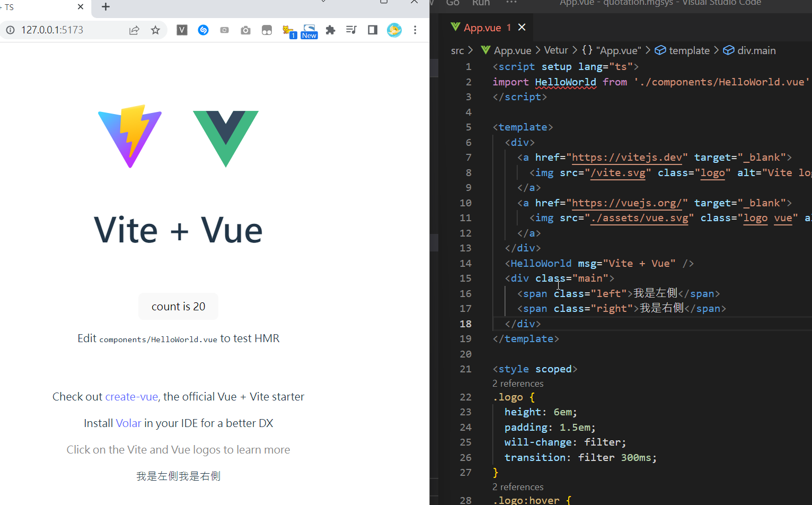Image resolution: width=812 pixels, height=505 pixels.
Task: Click 2 references above .logo rule
Action: [x=518, y=384]
